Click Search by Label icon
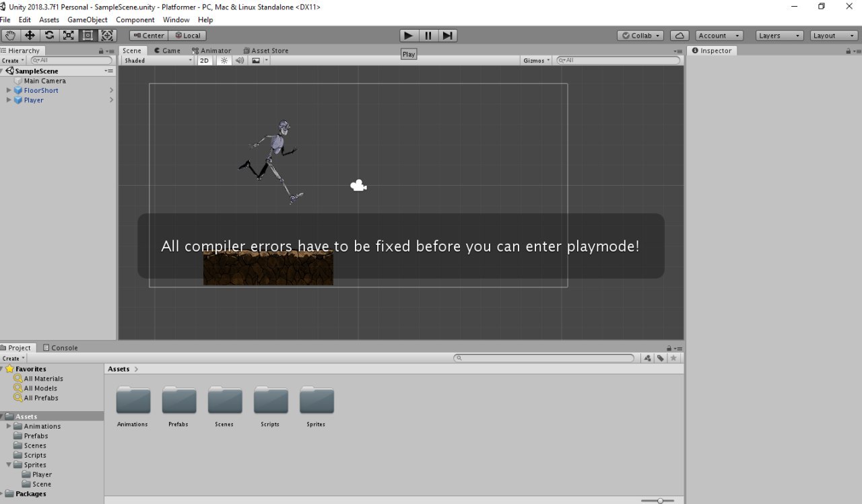862x504 pixels. (661, 359)
